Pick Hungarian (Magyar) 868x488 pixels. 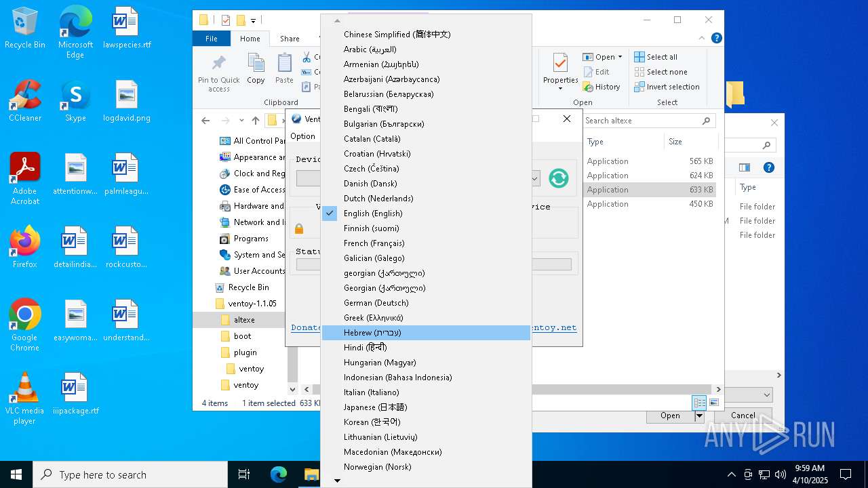pos(426,363)
